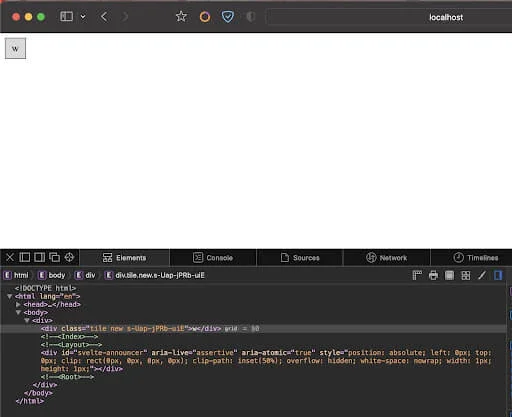Image resolution: width=512 pixels, height=417 pixels.
Task: Select div.tile.new breadcrumb item
Action: tap(155, 275)
